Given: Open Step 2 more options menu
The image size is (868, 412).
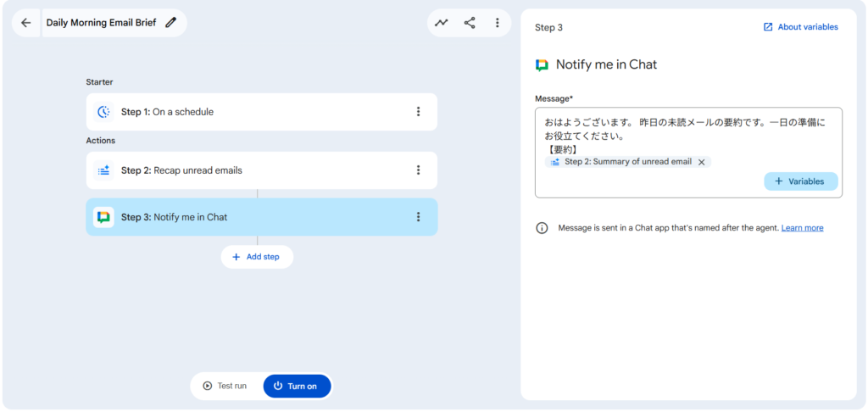Looking at the screenshot, I should (x=418, y=170).
